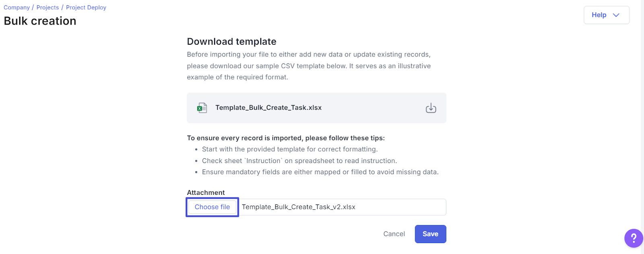This screenshot has width=644, height=254.
Task: Click the Template_Bulk_Create_Task.xlsx file name
Action: click(x=268, y=108)
